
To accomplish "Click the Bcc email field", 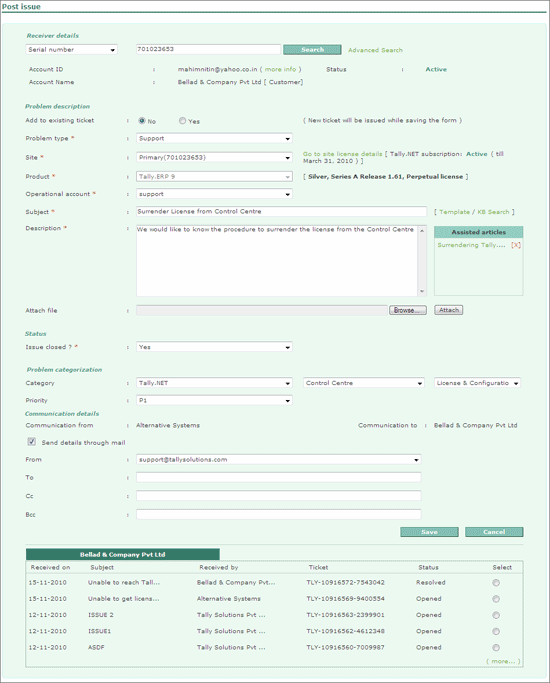I will [x=279, y=514].
